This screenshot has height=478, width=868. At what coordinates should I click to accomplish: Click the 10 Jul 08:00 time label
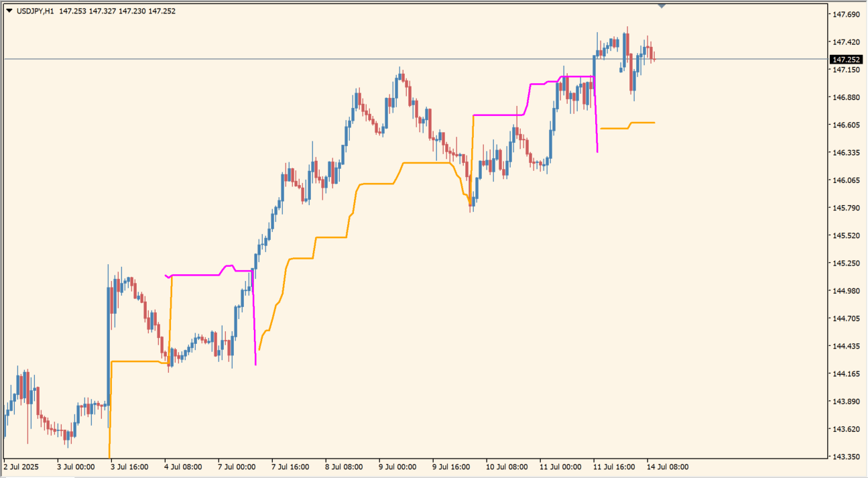pyautogui.click(x=507, y=467)
